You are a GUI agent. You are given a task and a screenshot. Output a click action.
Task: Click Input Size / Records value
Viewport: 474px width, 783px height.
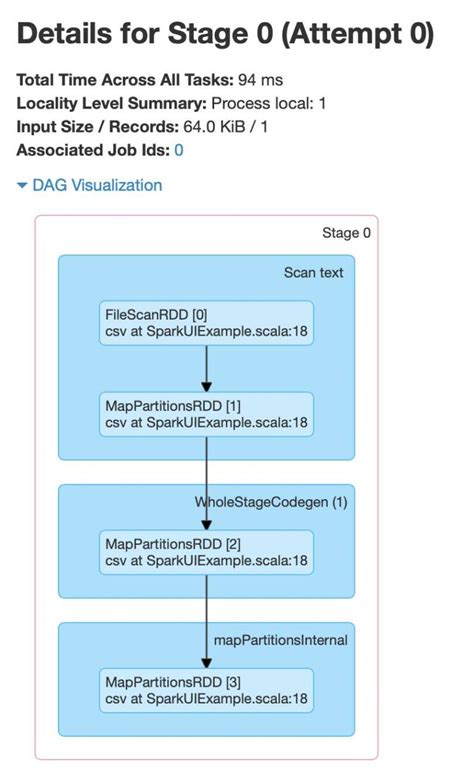tap(225, 127)
